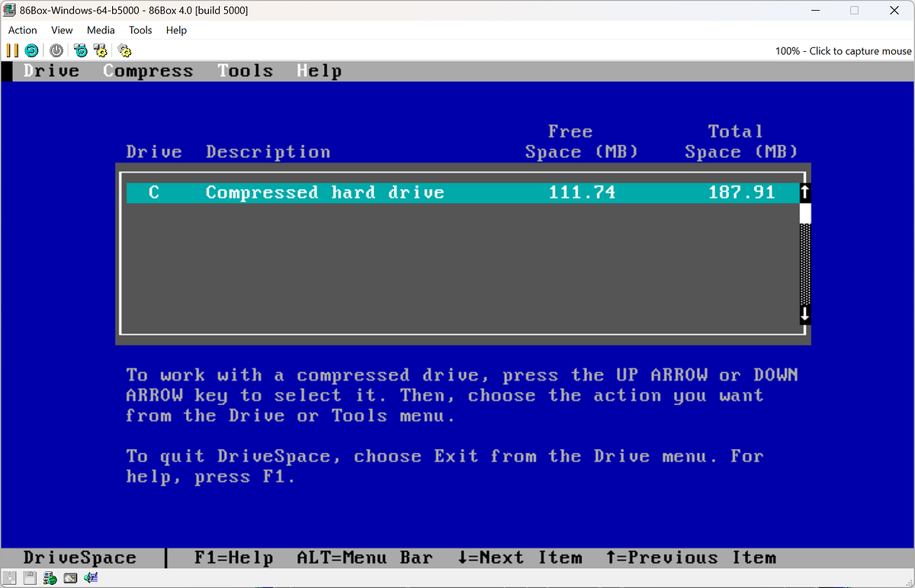915x588 pixels.
Task: Click the Free Space (MB) column header
Action: coord(582,142)
